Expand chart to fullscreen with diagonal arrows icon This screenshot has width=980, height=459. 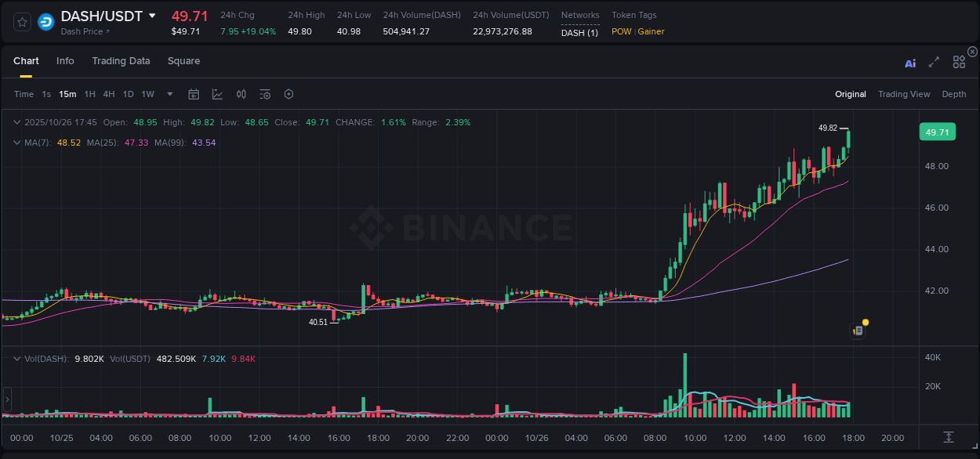[934, 62]
